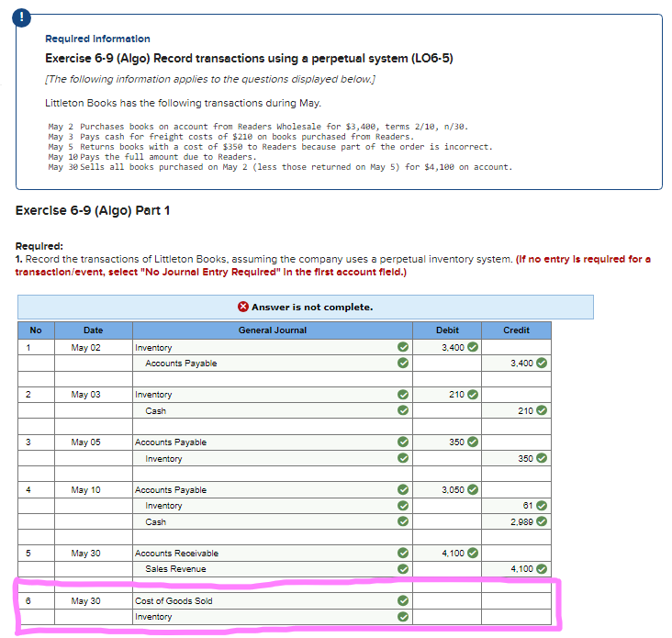Click green check beside credit 3,400
672x638 pixels.
click(542, 363)
